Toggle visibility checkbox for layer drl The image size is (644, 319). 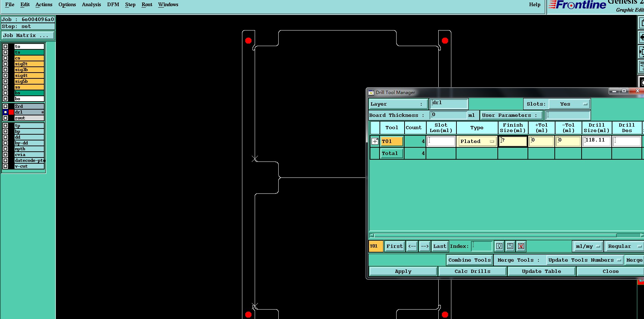tap(5, 112)
